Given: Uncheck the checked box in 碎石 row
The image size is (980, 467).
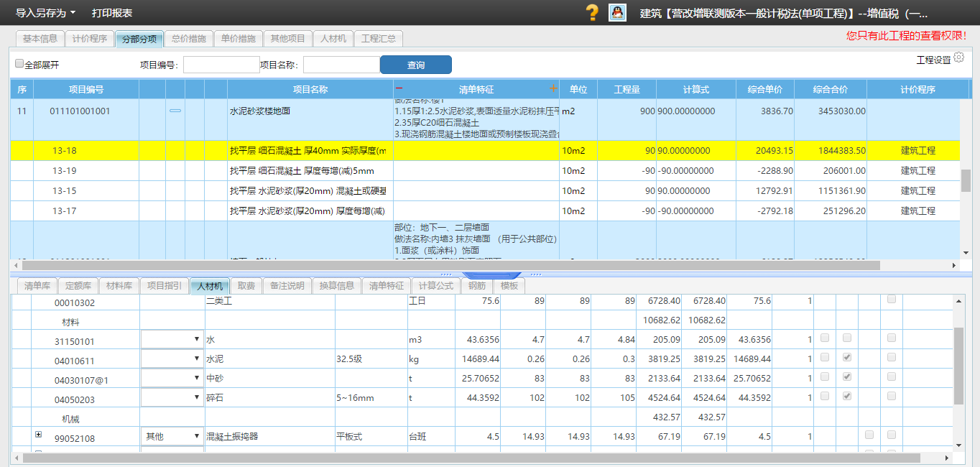Looking at the screenshot, I should 847,396.
